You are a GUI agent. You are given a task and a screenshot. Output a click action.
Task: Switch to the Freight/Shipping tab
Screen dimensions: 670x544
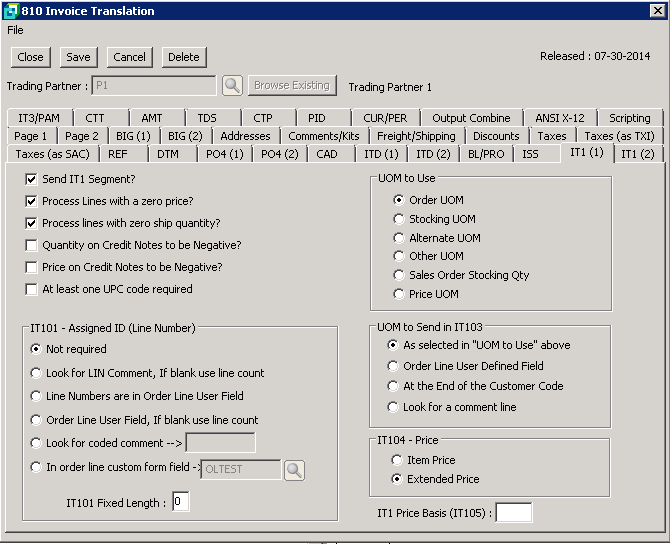(417, 136)
